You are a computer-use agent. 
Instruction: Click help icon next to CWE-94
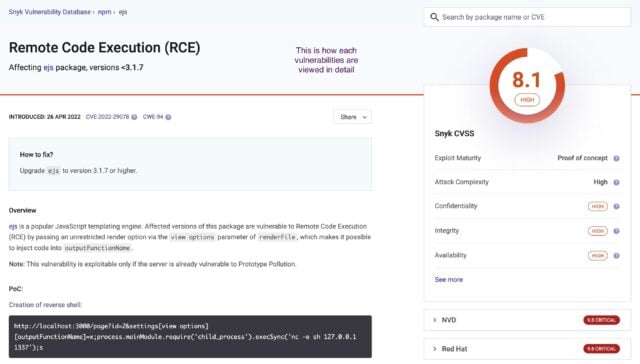[x=168, y=117]
